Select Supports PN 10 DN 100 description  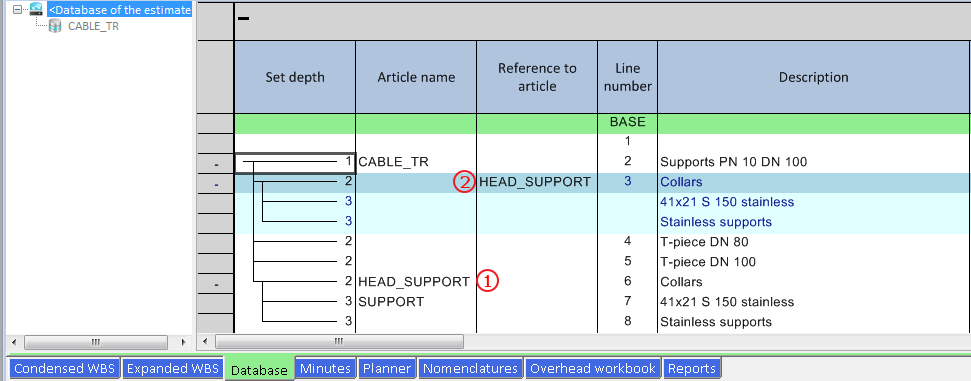click(814, 162)
